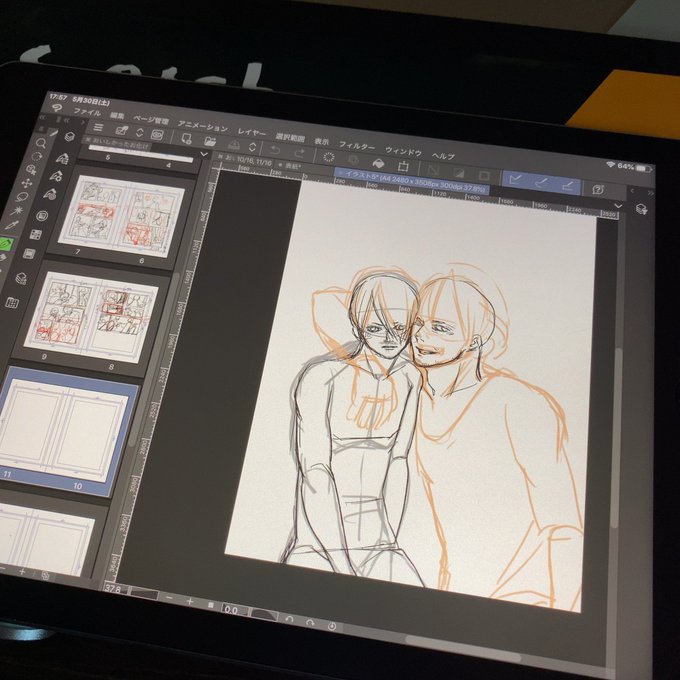Toggle the third Snap to grid button
This screenshot has height=680, width=680.
[x=568, y=186]
